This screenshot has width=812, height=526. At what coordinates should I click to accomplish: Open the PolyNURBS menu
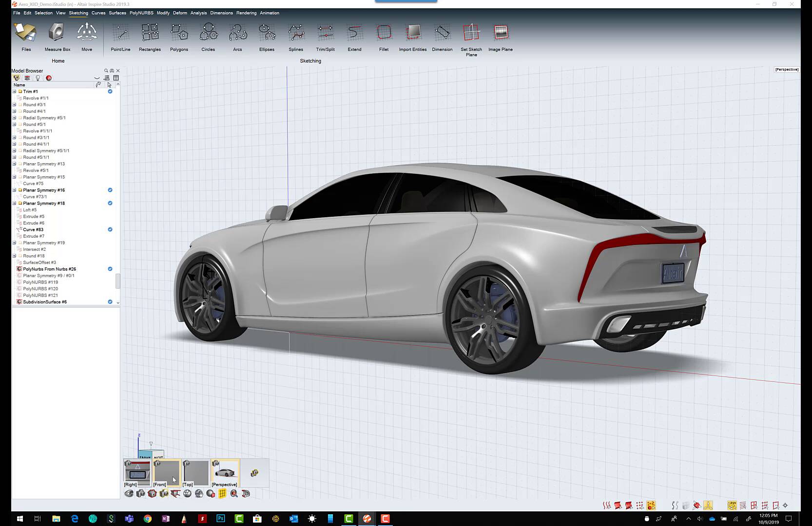[141, 13]
